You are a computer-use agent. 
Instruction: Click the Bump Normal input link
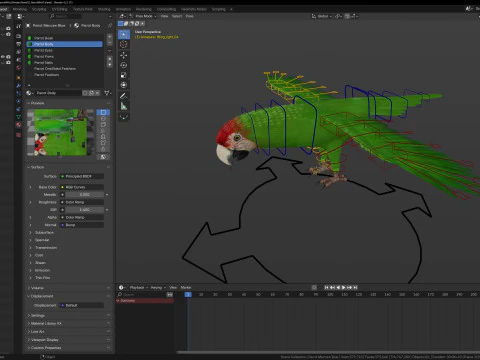tap(82, 225)
